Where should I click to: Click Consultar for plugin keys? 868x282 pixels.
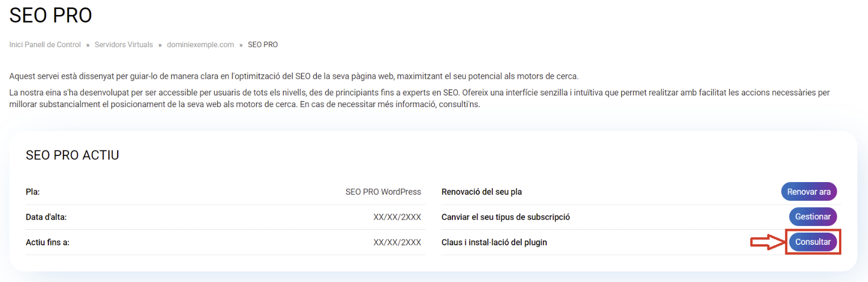click(x=813, y=242)
